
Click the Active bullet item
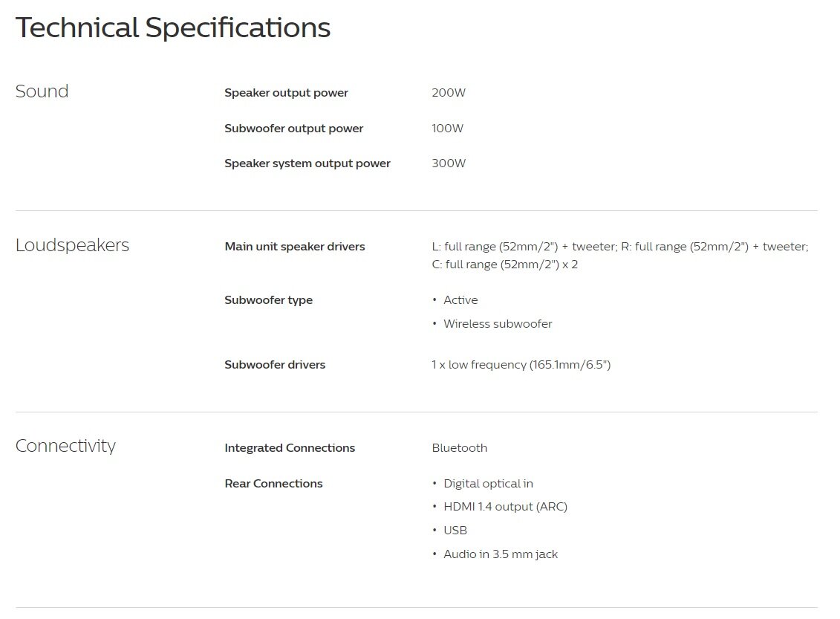pyautogui.click(x=460, y=300)
